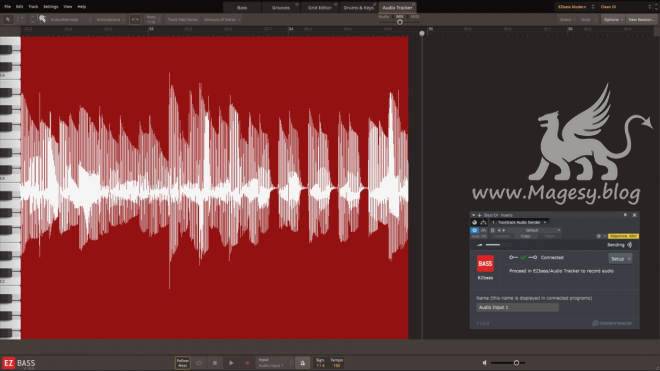The height and width of the screenshot is (371, 660).
Task: Click the yellow plugin status label
Action: (623, 236)
